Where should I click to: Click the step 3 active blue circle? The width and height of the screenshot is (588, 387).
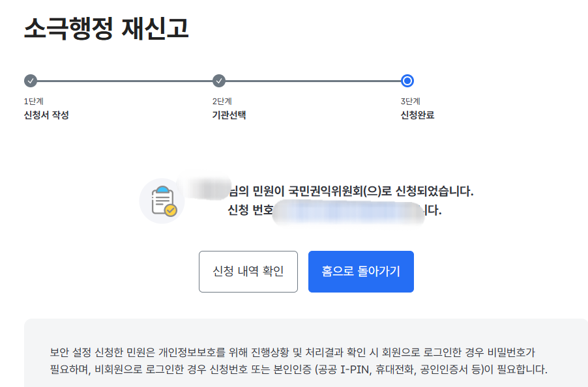pyautogui.click(x=407, y=81)
